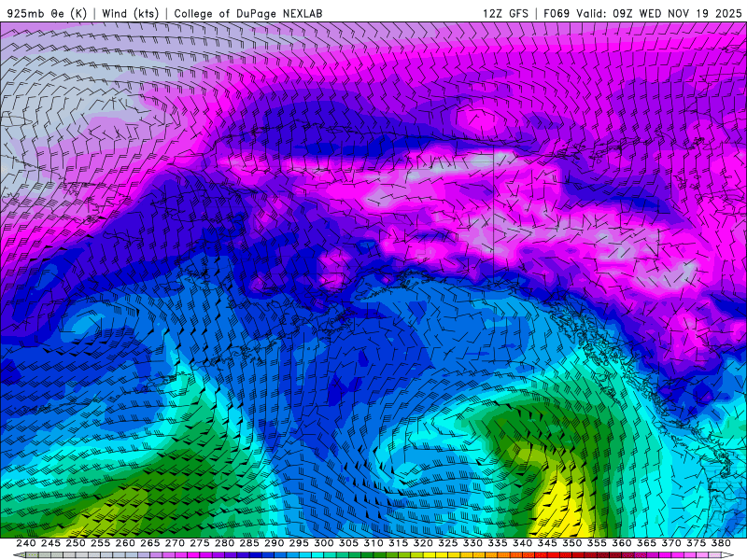The image size is (747, 560).
Task: Click the 340 color scale number
Action: pyautogui.click(x=522, y=543)
